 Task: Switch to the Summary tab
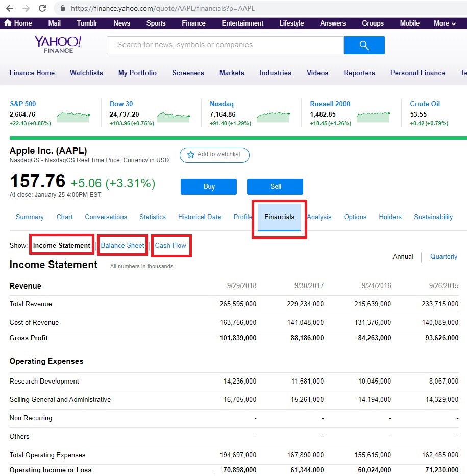[30, 217]
